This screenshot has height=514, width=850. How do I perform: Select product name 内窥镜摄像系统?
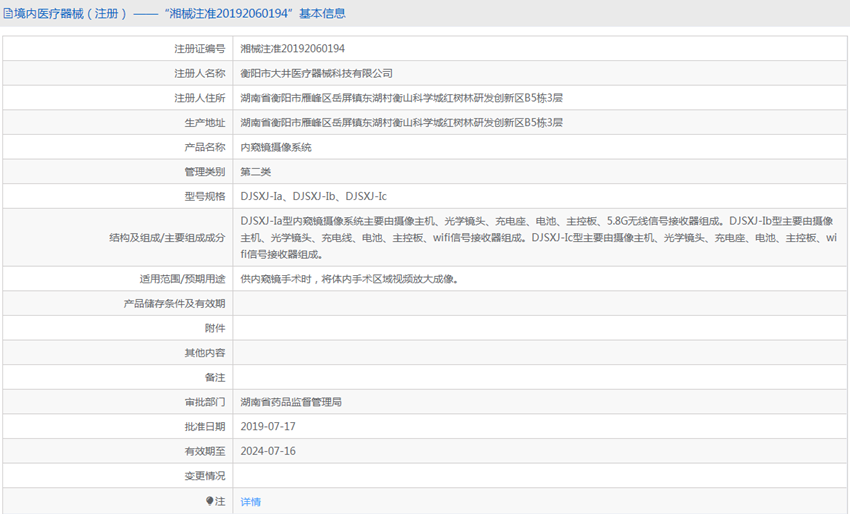[x=276, y=147]
